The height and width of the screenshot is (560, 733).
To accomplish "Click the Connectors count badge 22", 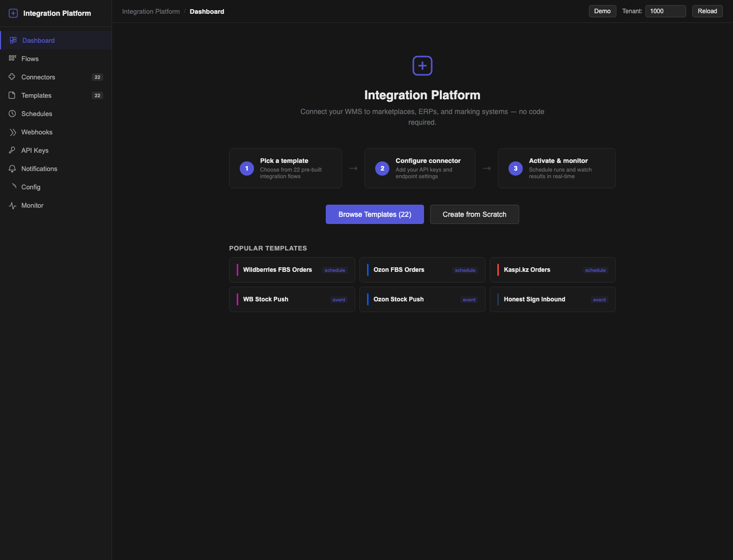I will coord(97,77).
